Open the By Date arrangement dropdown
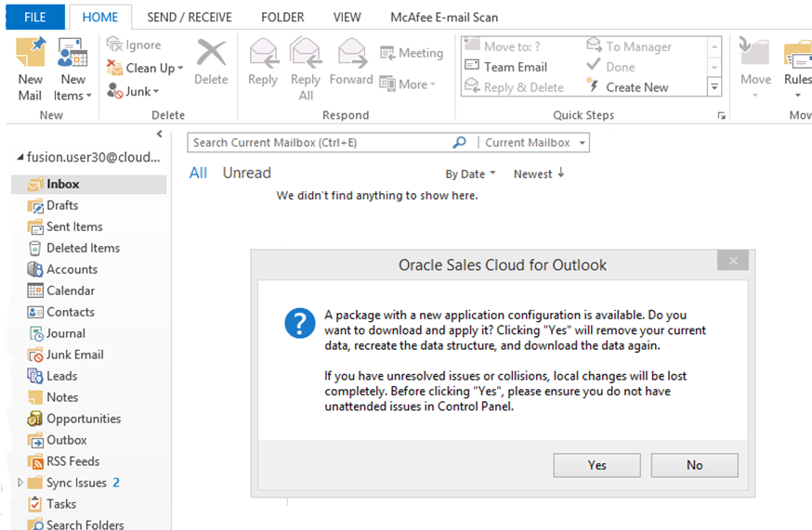 pos(470,174)
